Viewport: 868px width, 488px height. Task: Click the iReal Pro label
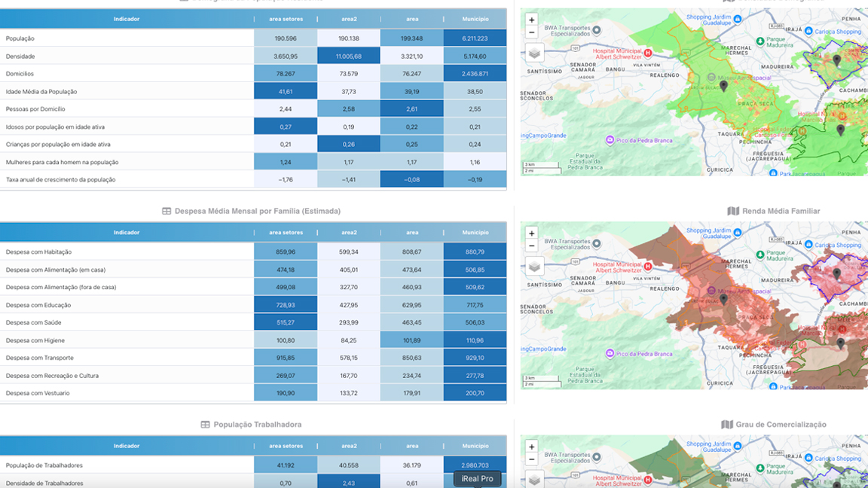477,479
